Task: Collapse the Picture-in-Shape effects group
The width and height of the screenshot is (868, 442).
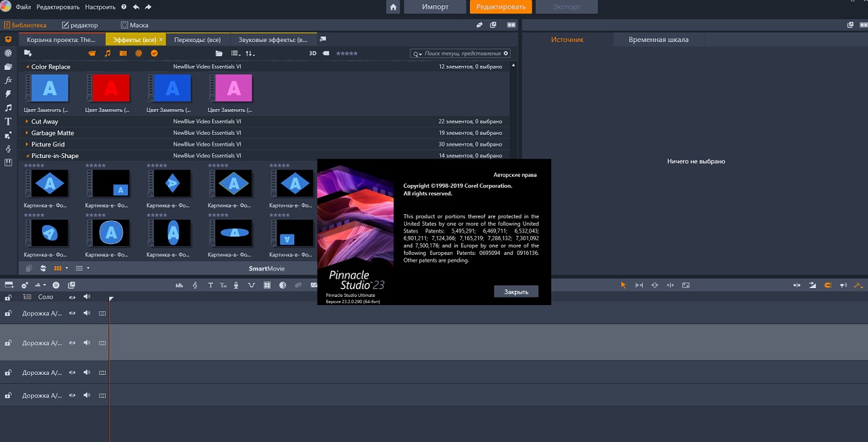Action: point(27,156)
